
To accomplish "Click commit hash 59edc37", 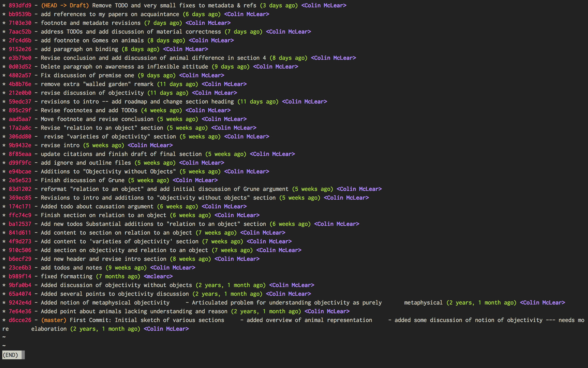I will pyautogui.click(x=20, y=102).
